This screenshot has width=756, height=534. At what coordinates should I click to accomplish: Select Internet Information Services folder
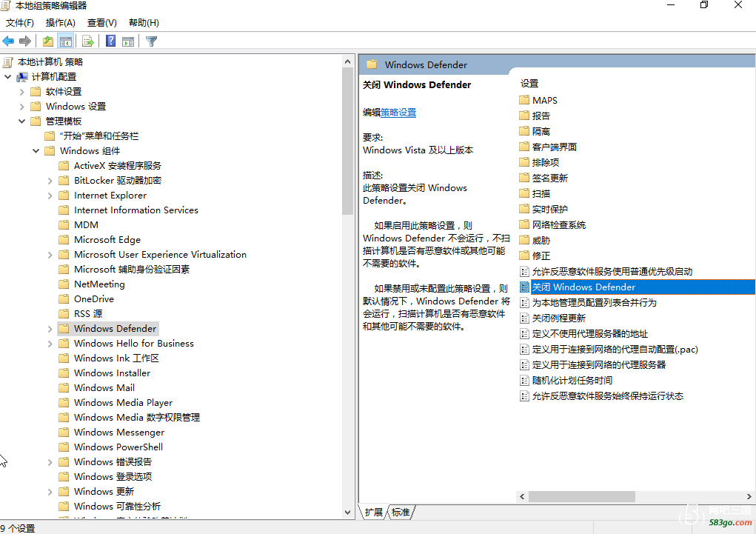click(136, 210)
